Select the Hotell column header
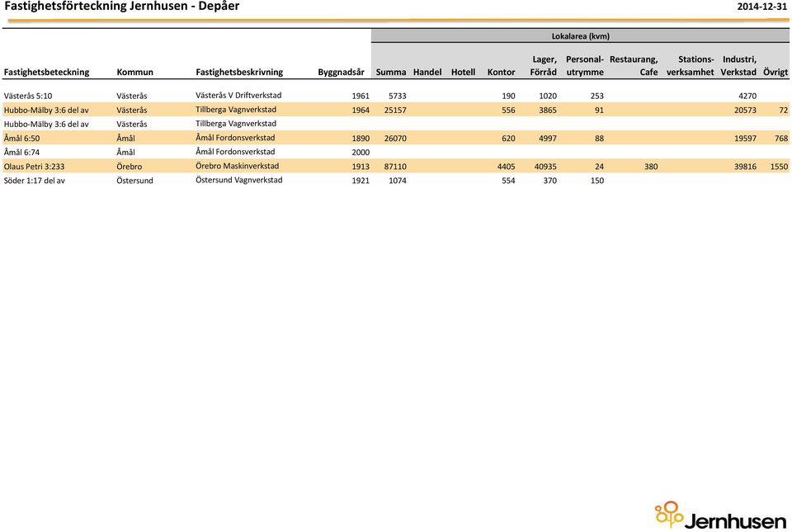This screenshot has width=792, height=532. [463, 73]
